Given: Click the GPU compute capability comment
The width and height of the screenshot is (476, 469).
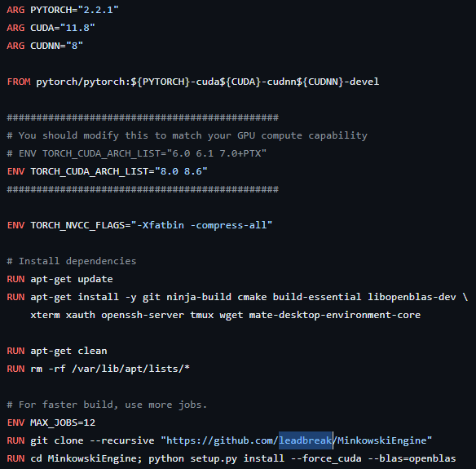Looking at the screenshot, I should 187,135.
